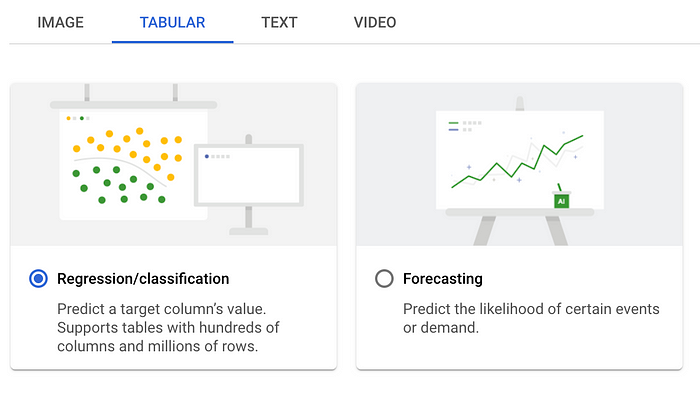Select the Regression/classification radio button
The width and height of the screenshot is (700, 394).
tap(38, 278)
